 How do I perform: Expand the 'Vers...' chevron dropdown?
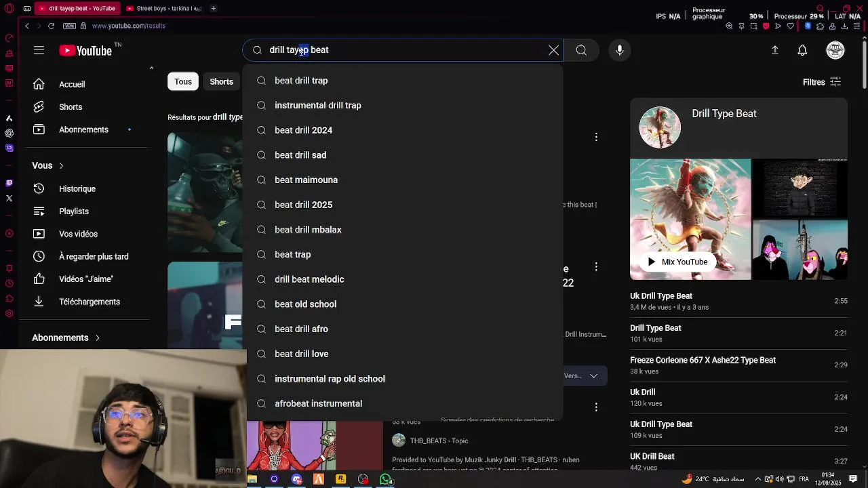tap(593, 375)
